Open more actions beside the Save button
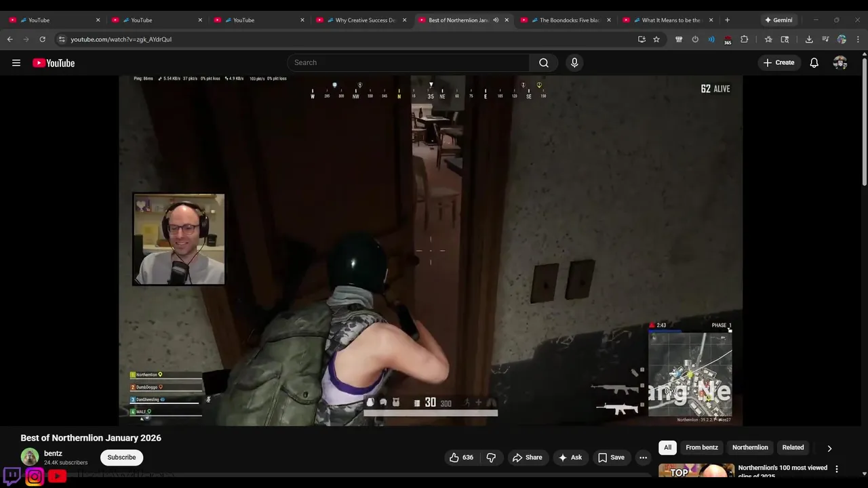The height and width of the screenshot is (488, 868). coord(643,457)
